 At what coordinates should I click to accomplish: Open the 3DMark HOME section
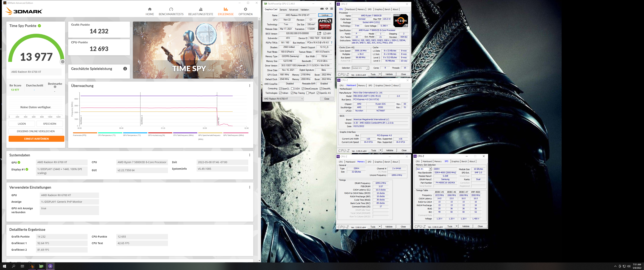[150, 11]
